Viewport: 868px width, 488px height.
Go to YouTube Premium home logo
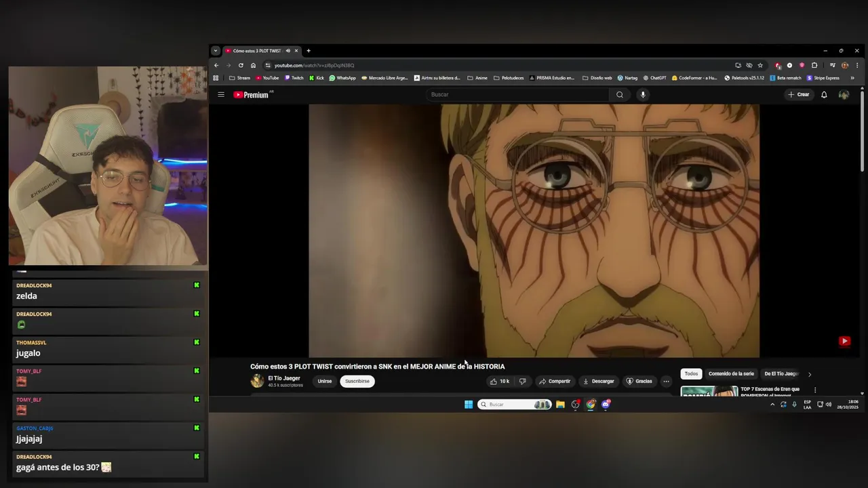click(252, 95)
